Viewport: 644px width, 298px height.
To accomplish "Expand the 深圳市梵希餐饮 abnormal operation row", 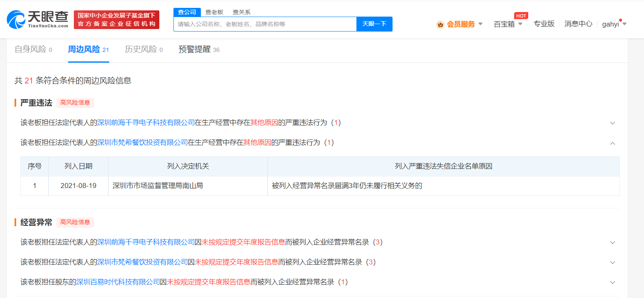I will point(612,262).
